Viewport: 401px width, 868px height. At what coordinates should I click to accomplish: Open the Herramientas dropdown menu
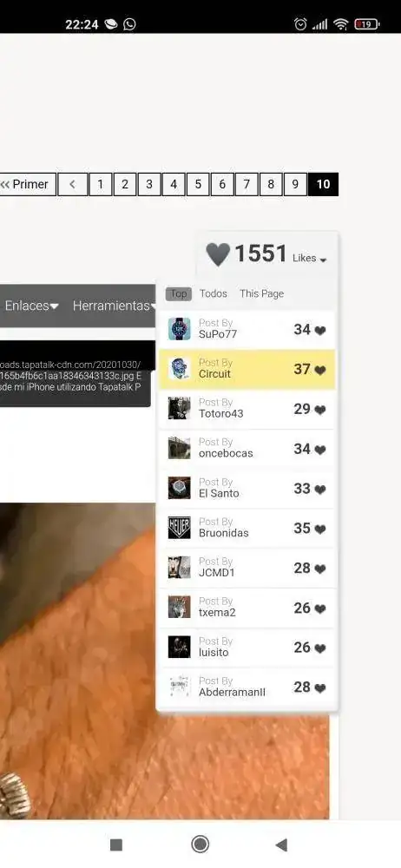(x=114, y=306)
